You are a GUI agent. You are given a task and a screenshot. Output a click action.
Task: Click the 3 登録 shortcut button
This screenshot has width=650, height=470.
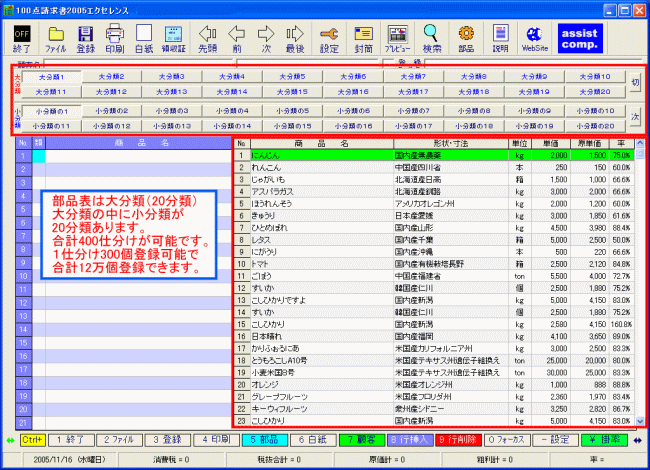click(x=168, y=440)
